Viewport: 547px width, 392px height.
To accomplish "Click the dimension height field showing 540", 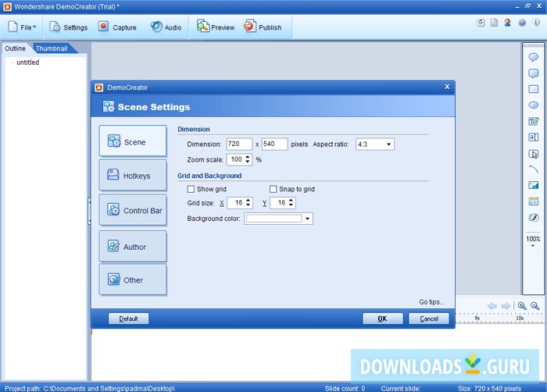I will click(274, 144).
